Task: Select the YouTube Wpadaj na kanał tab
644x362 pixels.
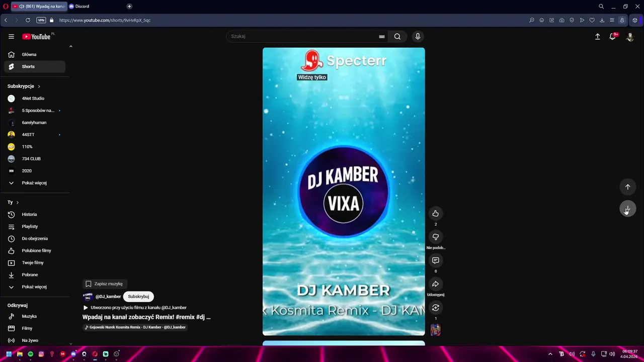Action: click(39, 7)
